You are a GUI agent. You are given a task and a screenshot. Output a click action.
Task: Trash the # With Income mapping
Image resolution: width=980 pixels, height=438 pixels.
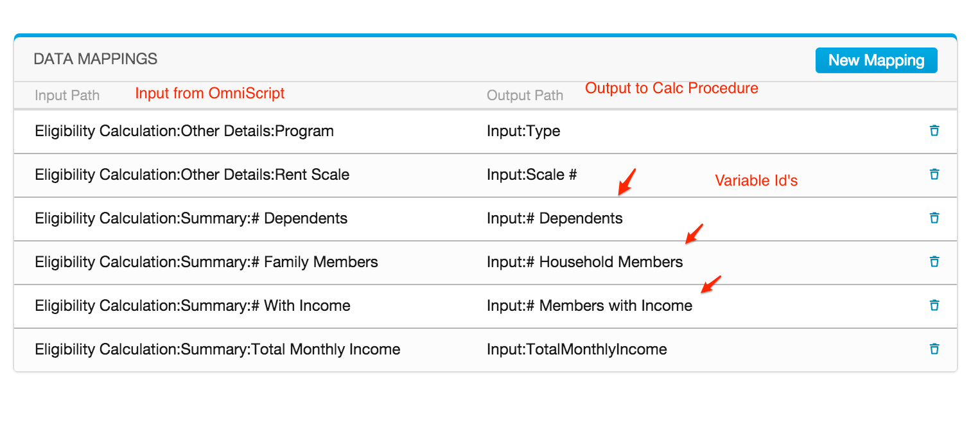pos(934,306)
